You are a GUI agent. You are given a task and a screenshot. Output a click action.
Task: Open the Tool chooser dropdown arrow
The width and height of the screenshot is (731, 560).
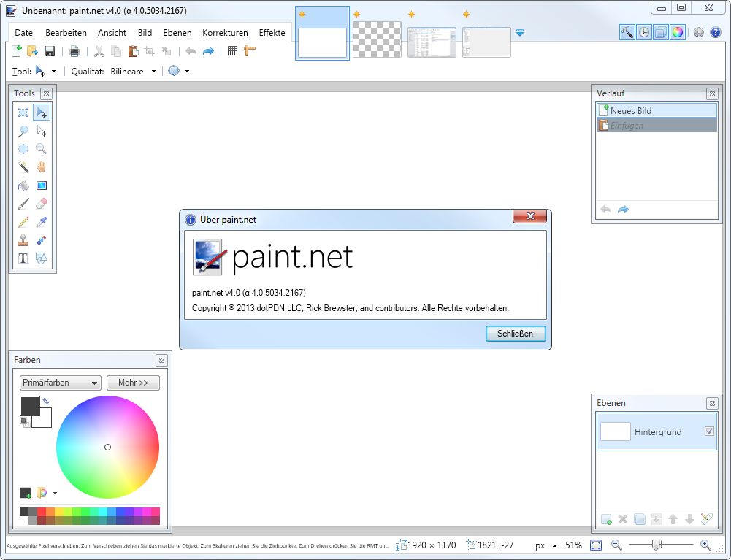pyautogui.click(x=53, y=72)
